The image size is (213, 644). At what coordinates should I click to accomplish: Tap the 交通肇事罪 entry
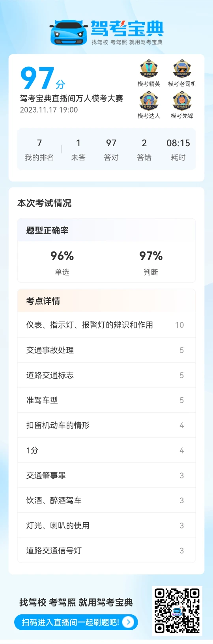[x=106, y=475]
